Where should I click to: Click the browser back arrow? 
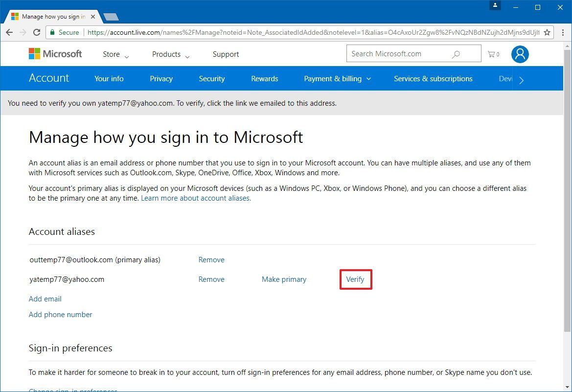[9, 32]
